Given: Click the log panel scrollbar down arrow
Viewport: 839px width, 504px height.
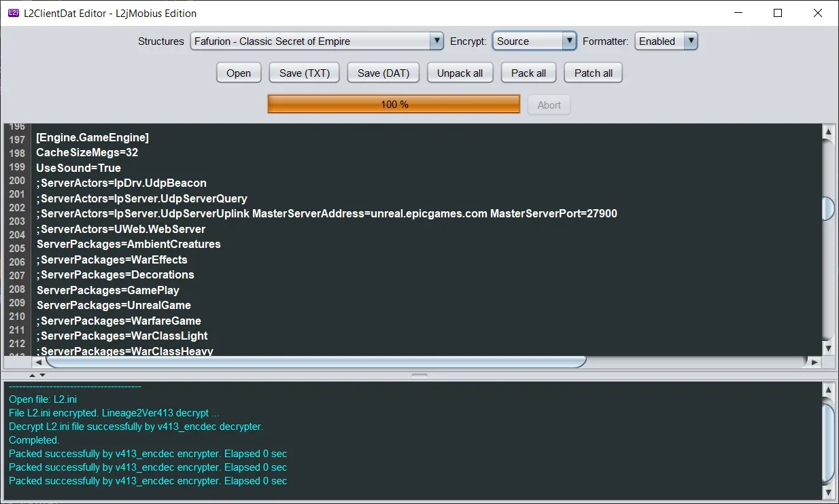Looking at the screenshot, I should [828, 492].
